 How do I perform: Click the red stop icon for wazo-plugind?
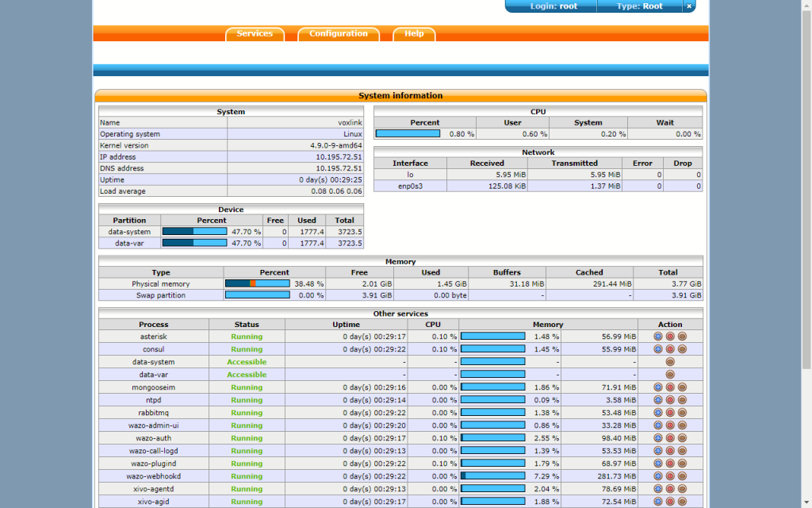[x=670, y=464]
